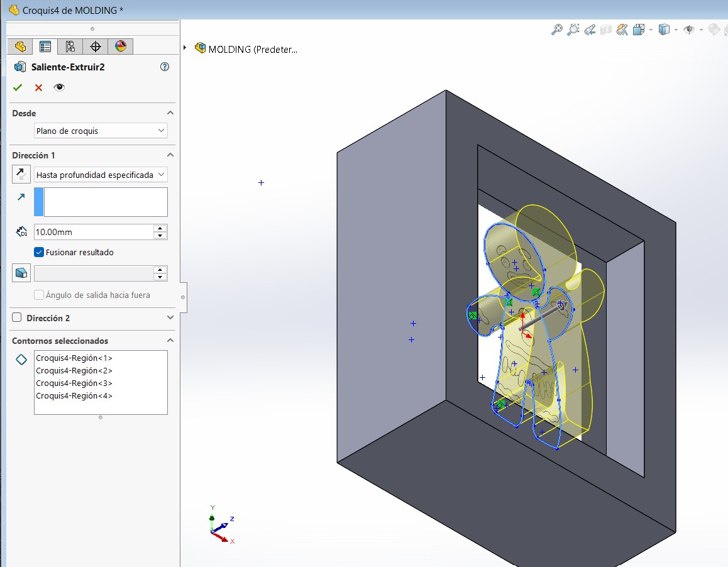
Task: Collapse the Dirección 1 section
Action: (170, 155)
